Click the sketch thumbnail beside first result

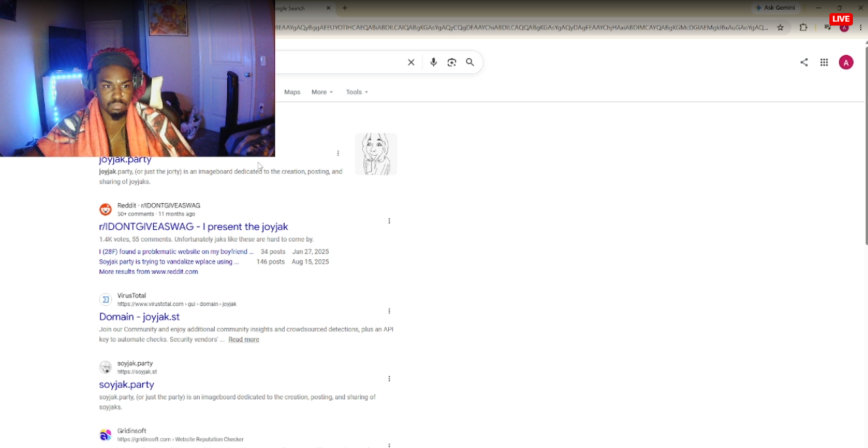point(376,154)
